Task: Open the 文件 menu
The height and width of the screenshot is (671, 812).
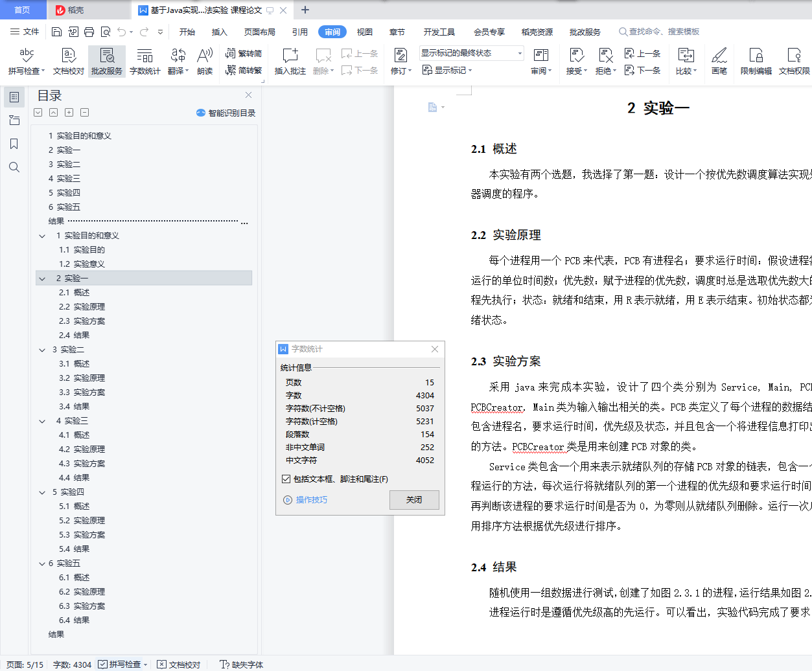Action: click(25, 32)
